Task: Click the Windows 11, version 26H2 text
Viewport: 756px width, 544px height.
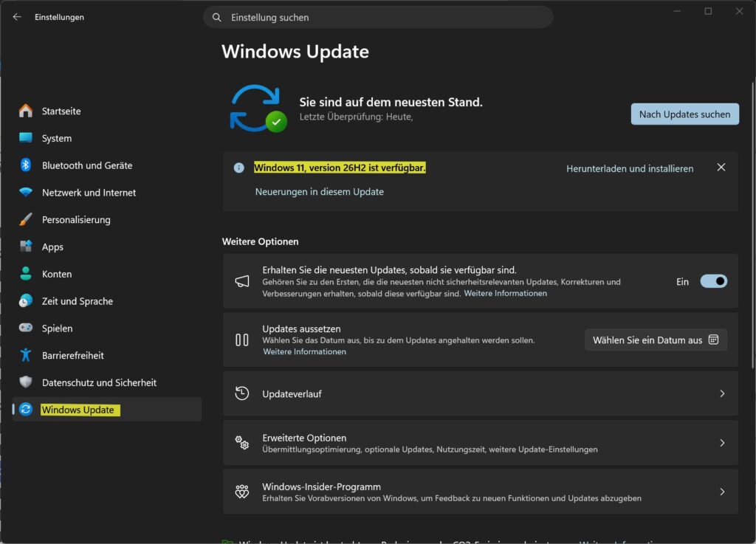Action: (340, 168)
